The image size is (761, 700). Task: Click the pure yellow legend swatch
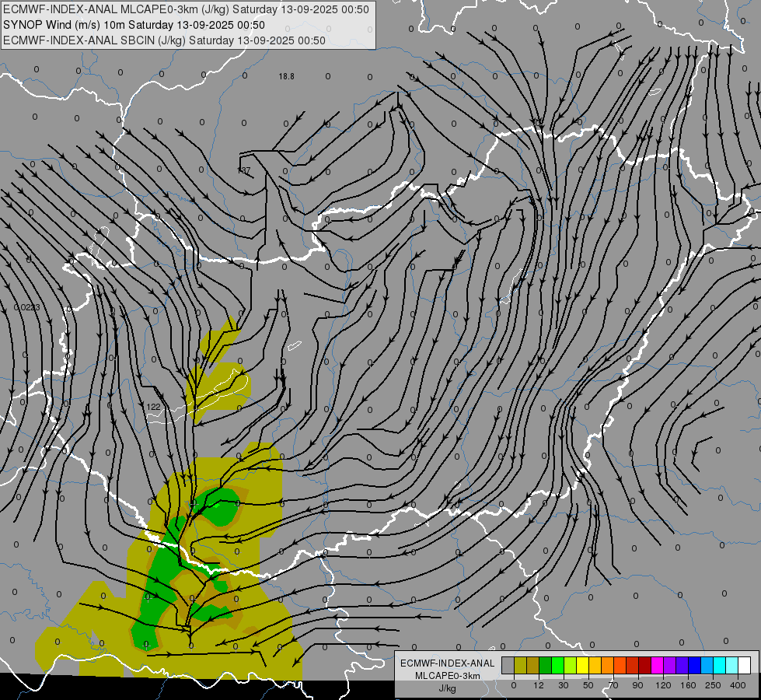coord(583,665)
